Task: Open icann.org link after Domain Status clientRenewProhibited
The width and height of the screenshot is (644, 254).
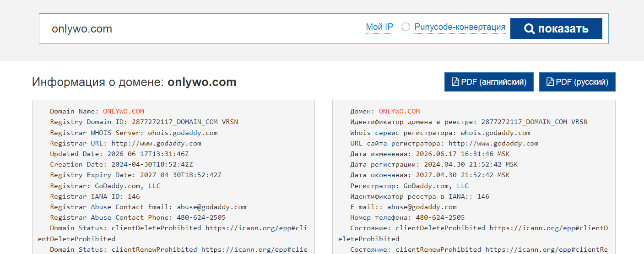Action: click(x=254, y=249)
